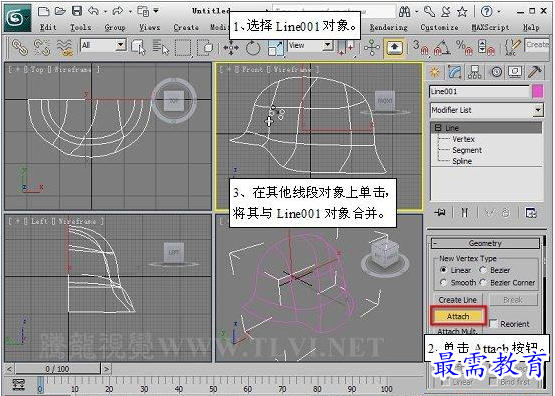Click the Pin Stack icon
This screenshot has width=555, height=396.
440,213
